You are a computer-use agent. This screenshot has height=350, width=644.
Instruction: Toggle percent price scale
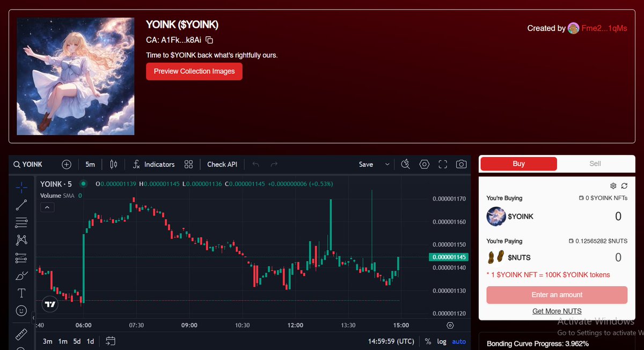coord(428,341)
